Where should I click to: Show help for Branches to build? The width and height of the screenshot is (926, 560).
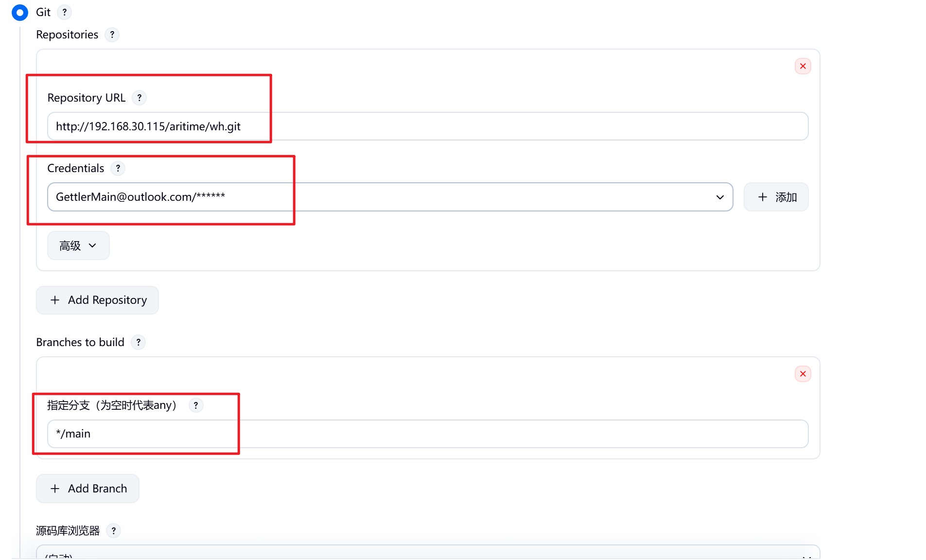139,342
